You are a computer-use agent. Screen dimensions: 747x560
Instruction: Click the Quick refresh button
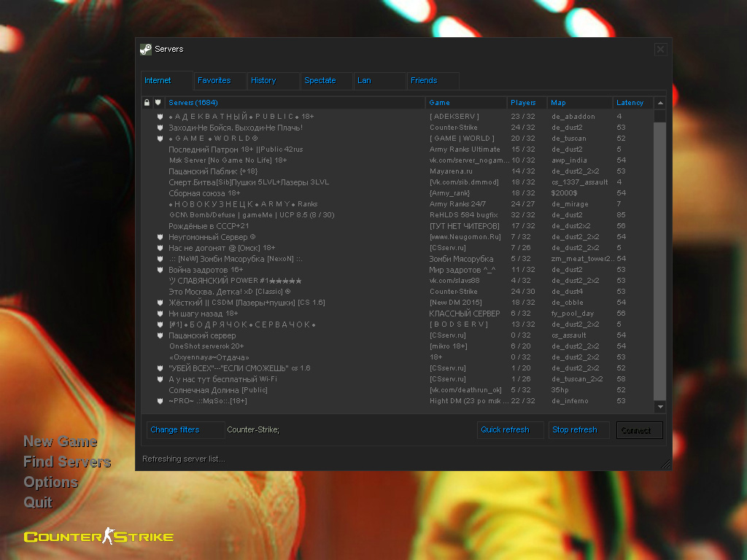510,430
